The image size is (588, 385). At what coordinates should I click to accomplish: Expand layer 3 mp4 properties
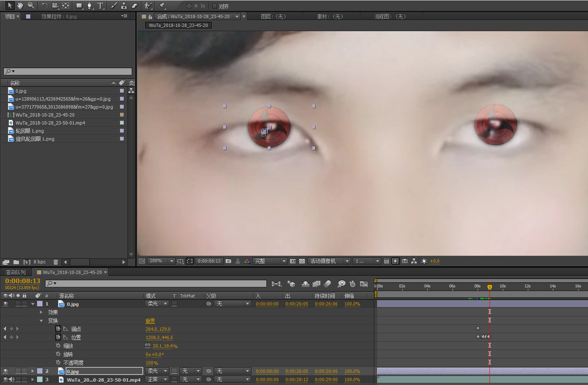click(x=33, y=380)
